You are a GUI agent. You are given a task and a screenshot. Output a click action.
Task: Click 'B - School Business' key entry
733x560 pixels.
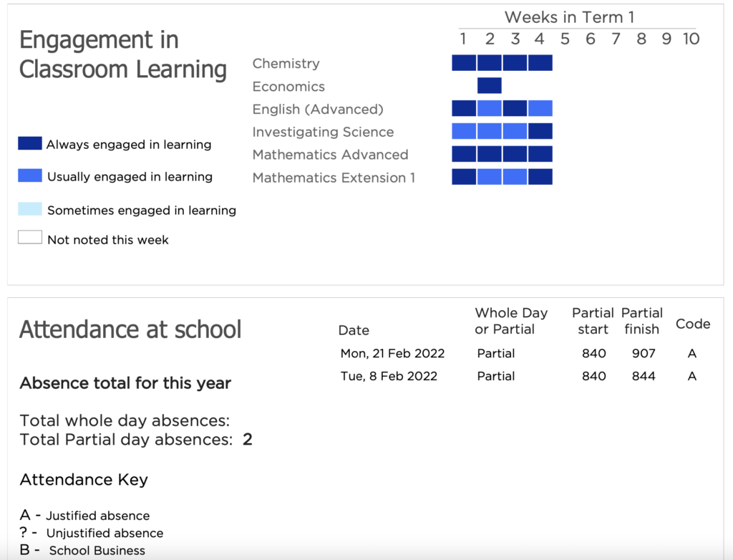[82, 550]
